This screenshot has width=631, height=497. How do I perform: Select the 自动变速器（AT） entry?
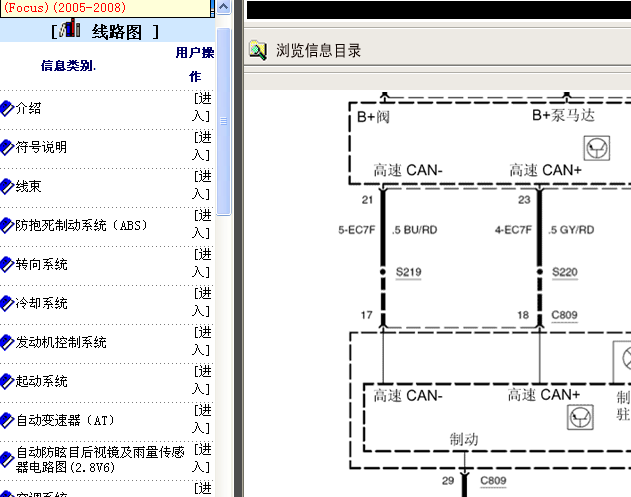(x=65, y=421)
